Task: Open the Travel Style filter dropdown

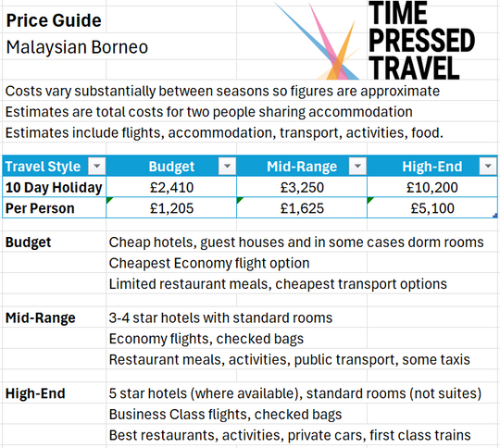Action: [x=97, y=166]
